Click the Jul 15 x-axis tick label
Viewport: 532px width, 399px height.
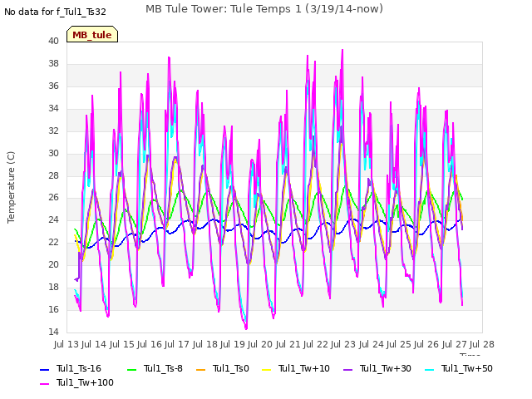(122, 344)
